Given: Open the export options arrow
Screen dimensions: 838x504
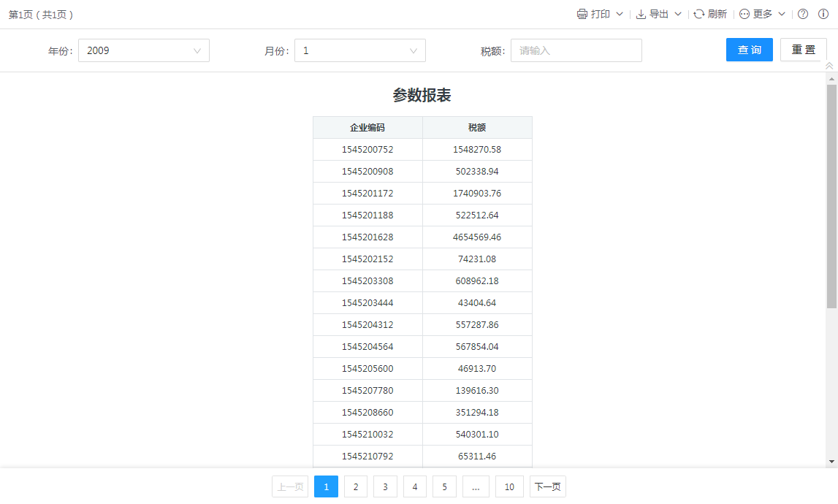Looking at the screenshot, I should pos(678,14).
